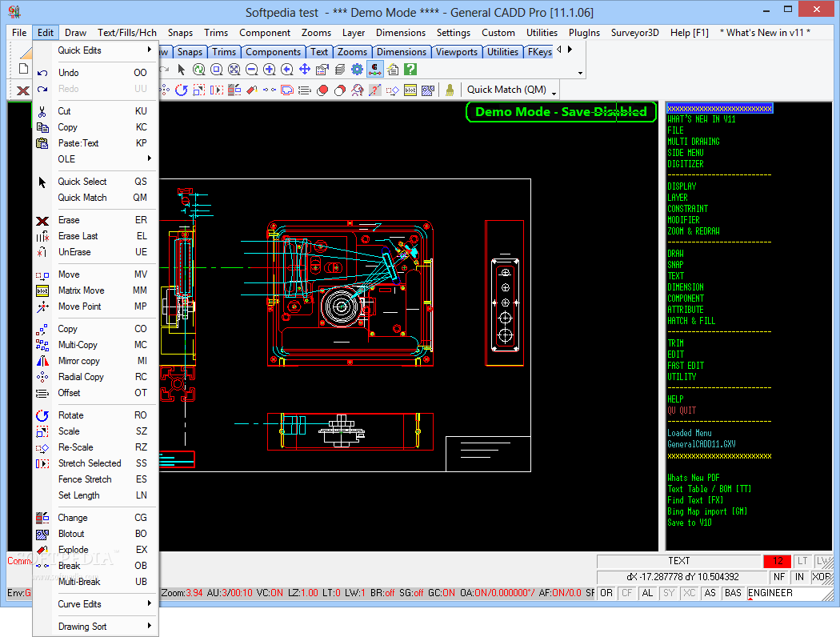
Task: Choose Mirror copy from the Edit menu
Action: click(x=95, y=361)
